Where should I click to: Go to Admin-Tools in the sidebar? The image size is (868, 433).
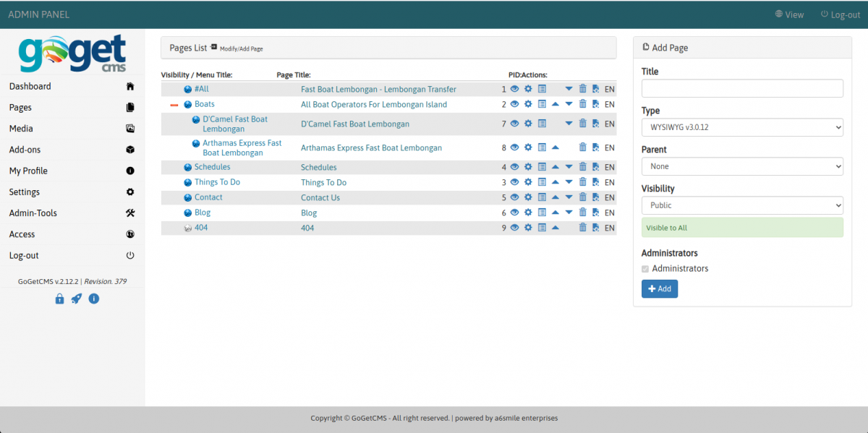[33, 213]
